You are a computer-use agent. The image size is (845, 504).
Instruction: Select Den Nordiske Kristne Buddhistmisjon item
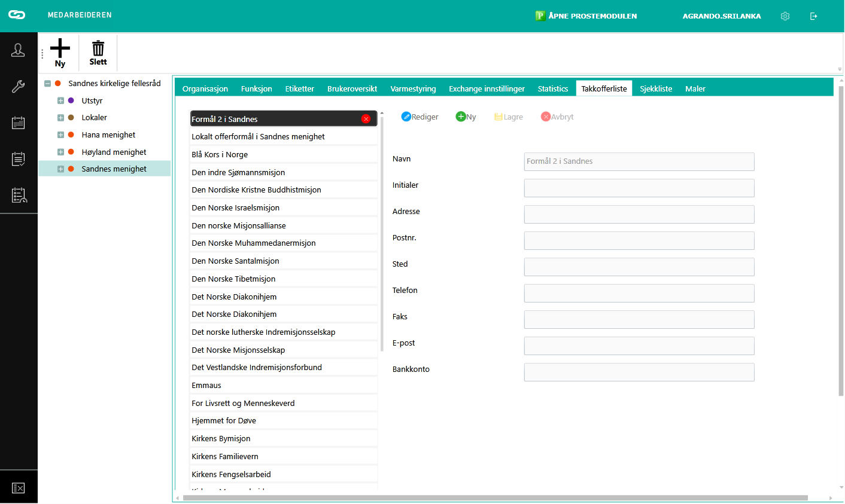click(284, 190)
